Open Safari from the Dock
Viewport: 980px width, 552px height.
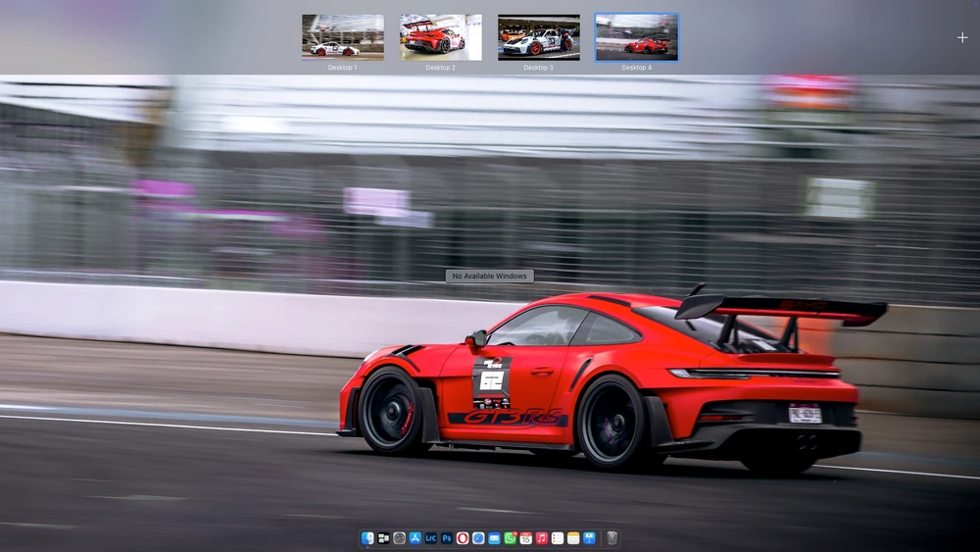478,538
